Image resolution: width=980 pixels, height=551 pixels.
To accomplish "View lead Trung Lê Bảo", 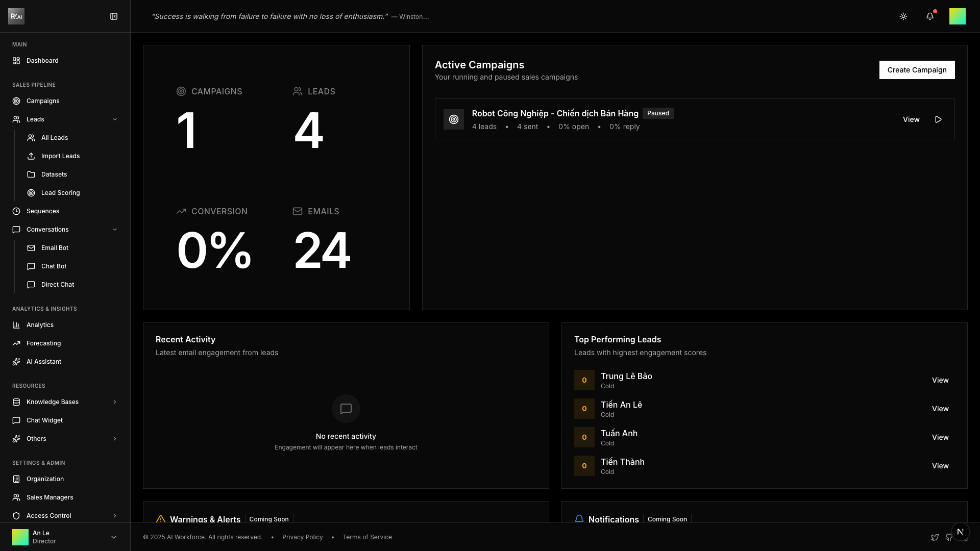I will click(x=940, y=380).
